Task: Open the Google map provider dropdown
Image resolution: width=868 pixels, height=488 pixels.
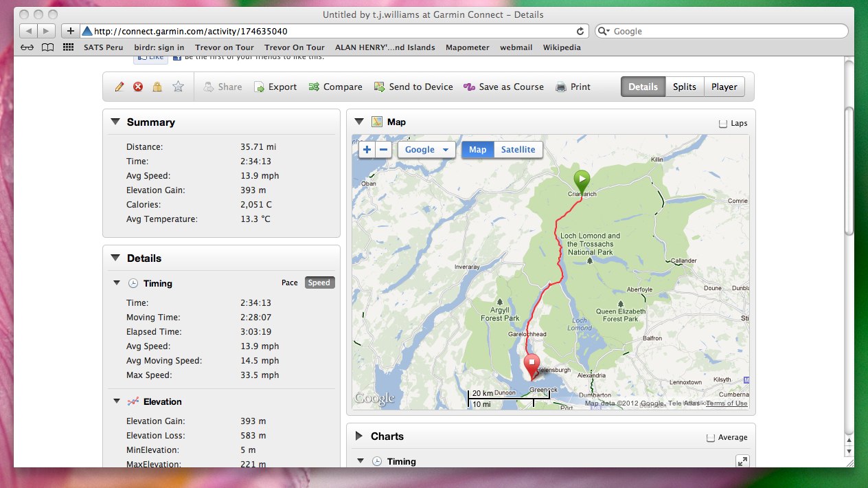Action: click(x=426, y=150)
